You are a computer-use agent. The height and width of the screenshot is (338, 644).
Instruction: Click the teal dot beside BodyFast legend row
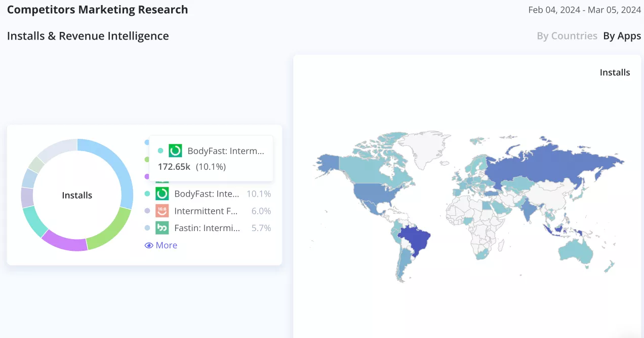[x=147, y=194]
